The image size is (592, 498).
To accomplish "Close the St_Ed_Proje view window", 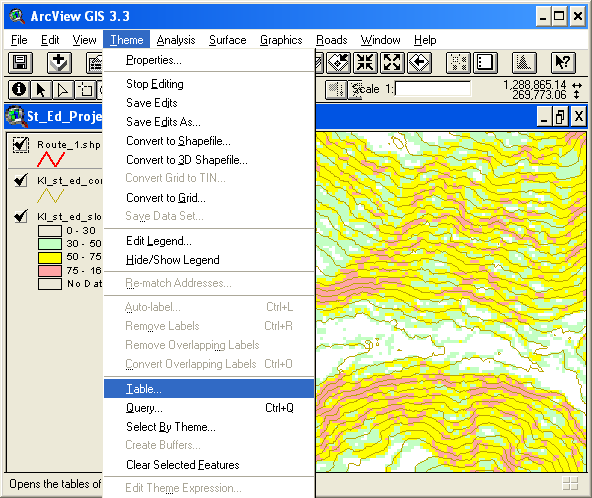I will pyautogui.click(x=578, y=116).
